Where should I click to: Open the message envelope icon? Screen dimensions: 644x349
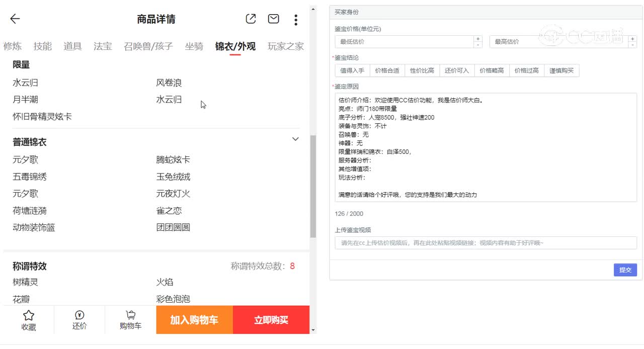point(273,19)
